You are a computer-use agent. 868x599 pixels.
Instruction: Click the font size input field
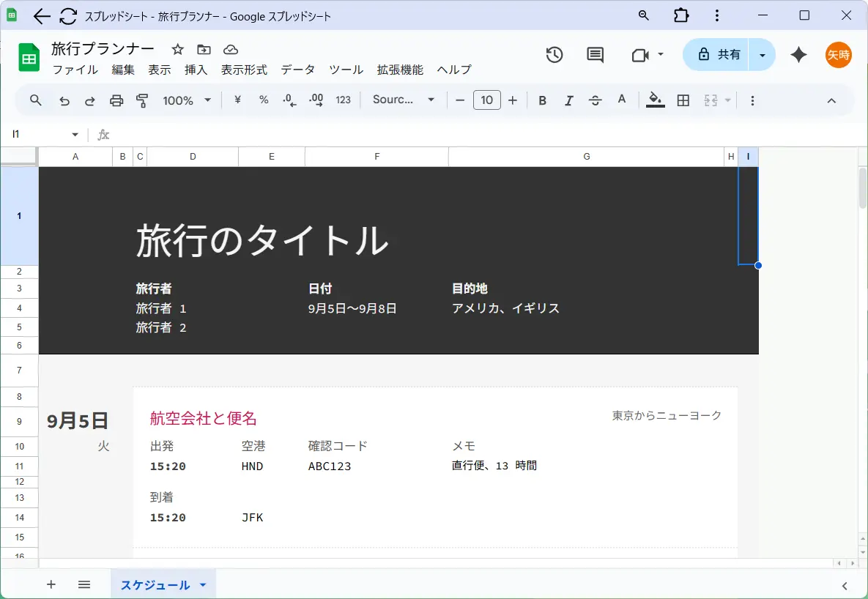[486, 100]
